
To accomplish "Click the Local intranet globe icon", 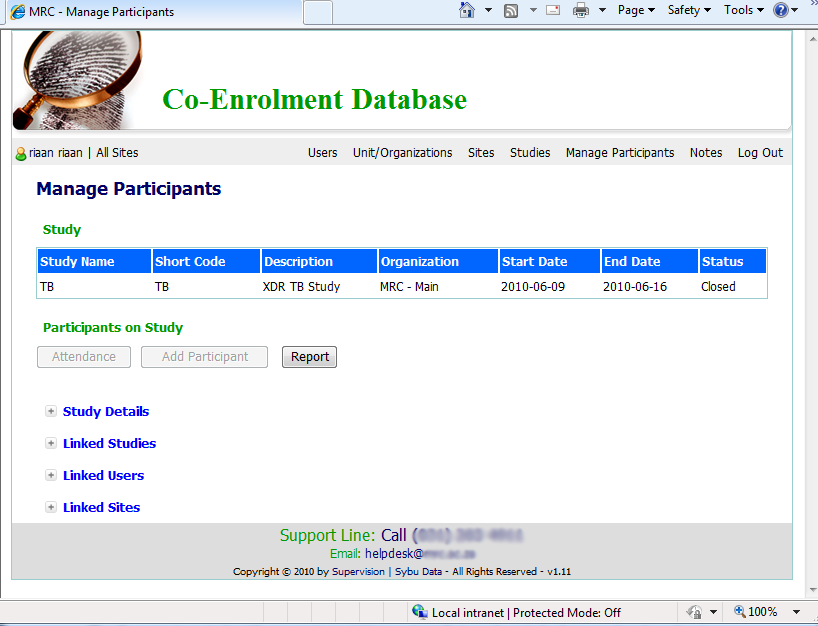I will tap(419, 611).
